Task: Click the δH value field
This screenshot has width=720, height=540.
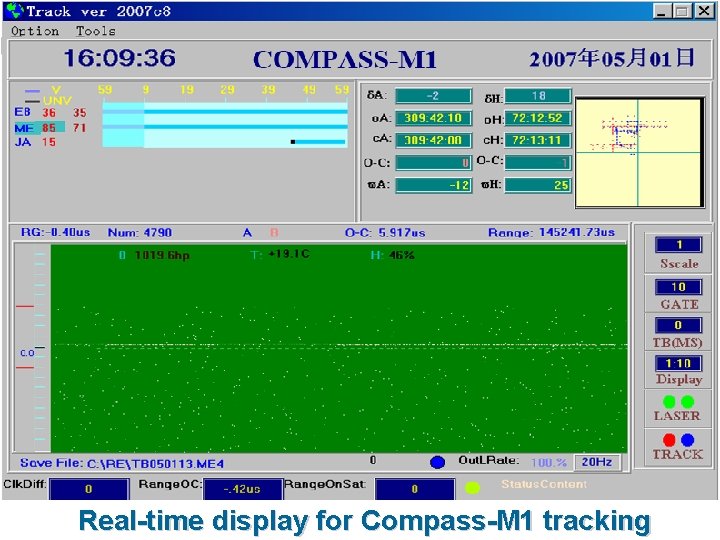Action: click(538, 96)
